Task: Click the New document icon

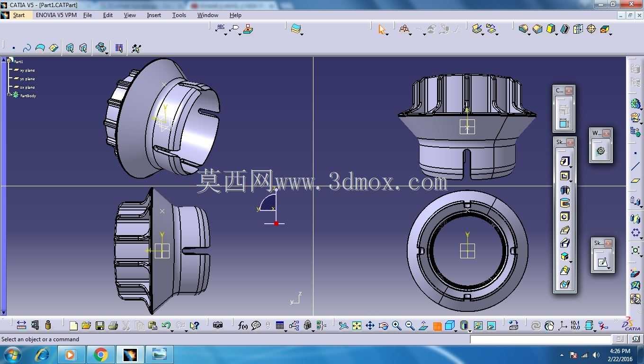Action: tap(73, 326)
